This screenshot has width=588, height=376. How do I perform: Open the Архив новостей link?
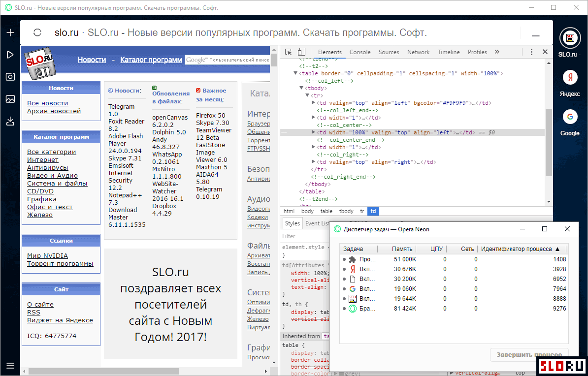[x=54, y=111]
